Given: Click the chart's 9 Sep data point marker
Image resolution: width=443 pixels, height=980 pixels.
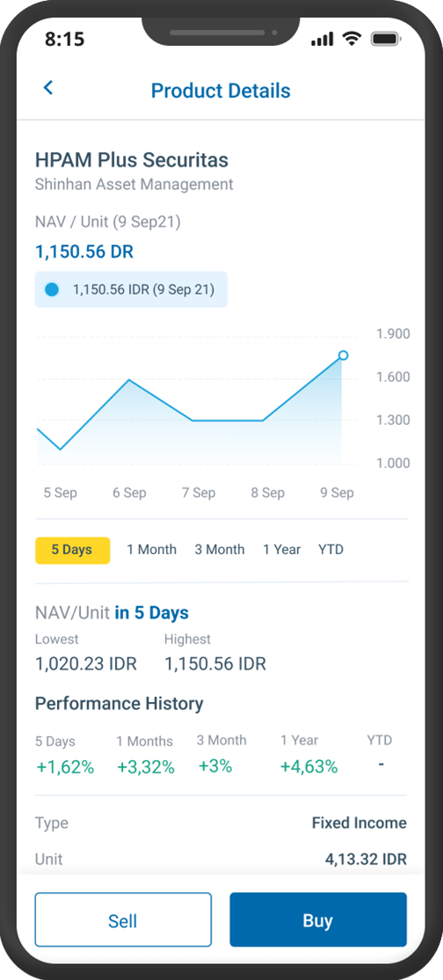Looking at the screenshot, I should click(x=343, y=355).
